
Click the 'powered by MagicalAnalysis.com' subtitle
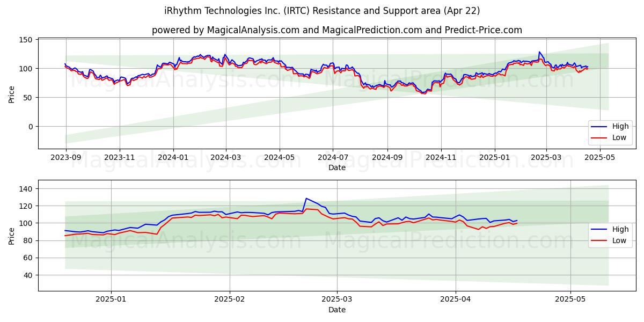tap(336, 30)
